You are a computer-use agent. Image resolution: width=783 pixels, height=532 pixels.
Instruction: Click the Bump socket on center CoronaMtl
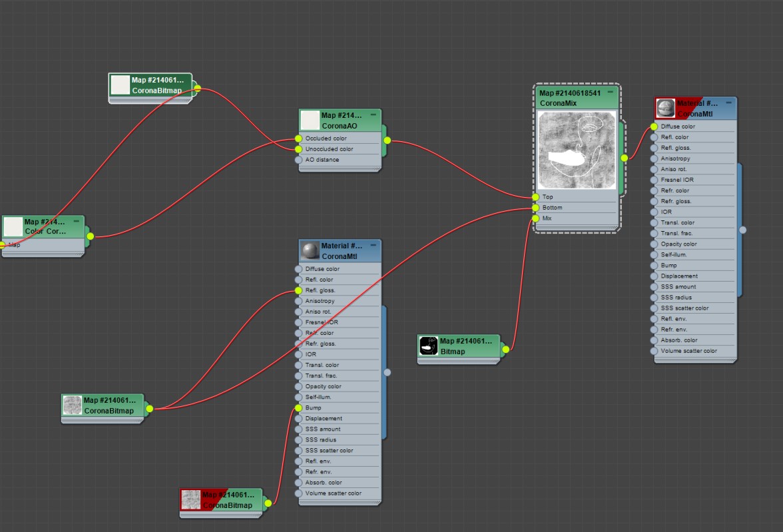point(298,408)
